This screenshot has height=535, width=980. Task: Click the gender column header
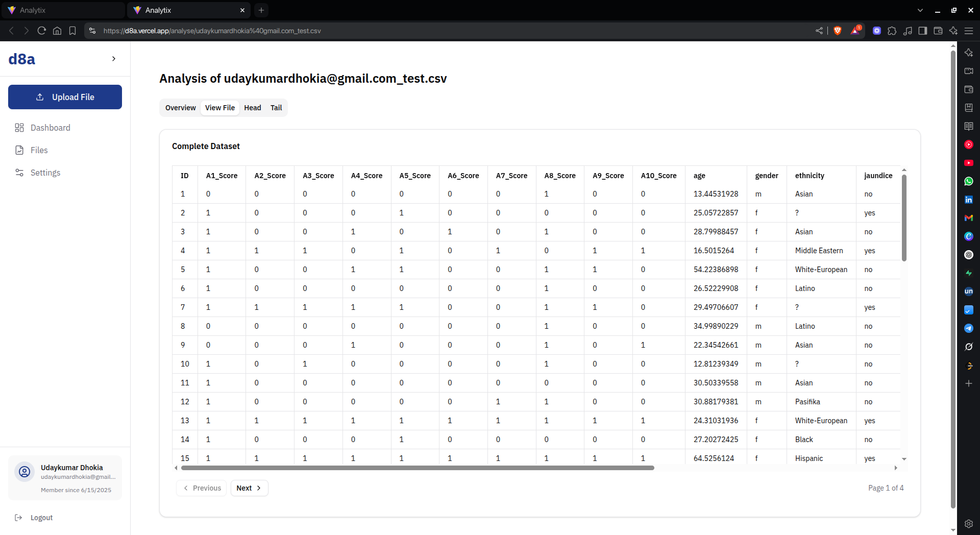pyautogui.click(x=767, y=176)
